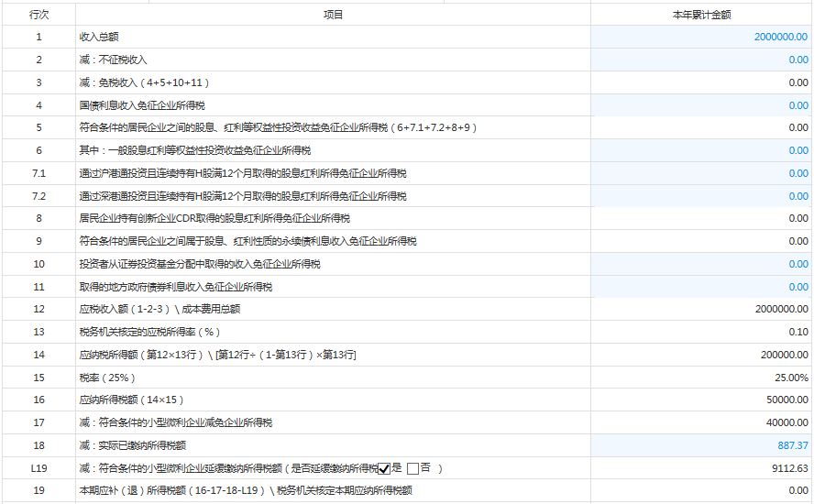Select the value 200000.00 in row 14
Viewport: 814px width, 504px height.
click(784, 355)
